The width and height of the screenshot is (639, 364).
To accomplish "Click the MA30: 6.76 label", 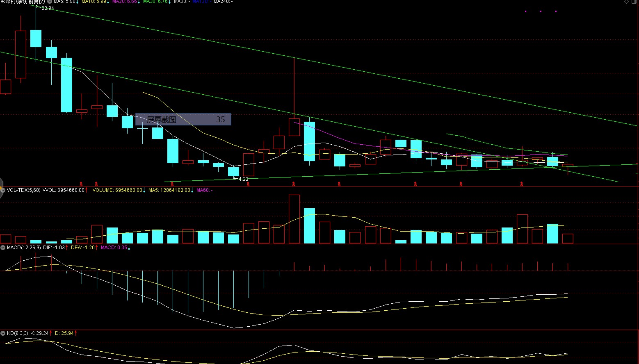I will [x=155, y=2].
